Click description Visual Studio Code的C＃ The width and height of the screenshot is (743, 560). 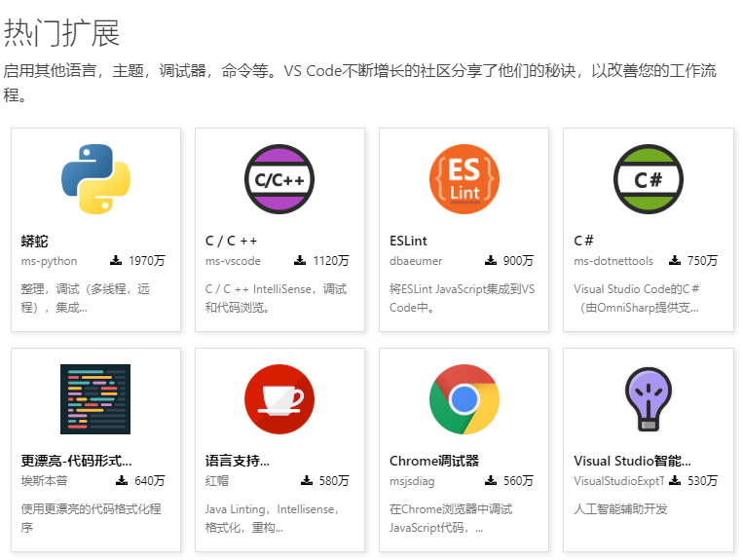(x=637, y=298)
